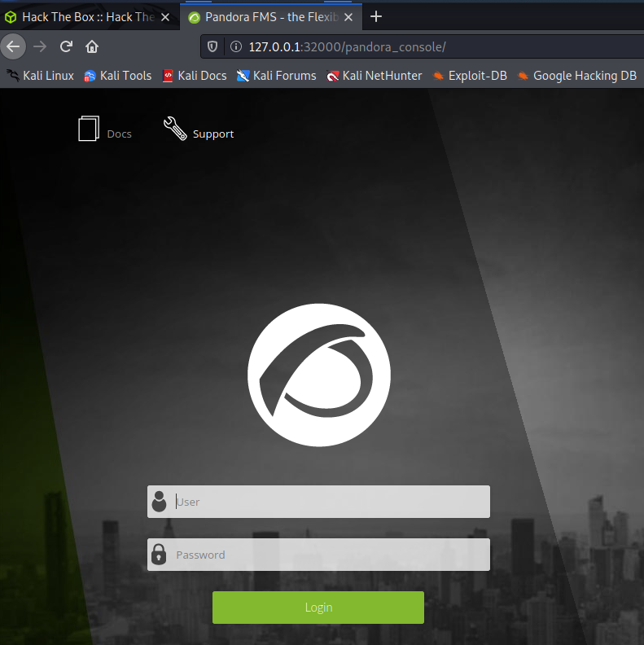Click the Support wrench icon
This screenshot has width=644, height=645.
(175, 129)
